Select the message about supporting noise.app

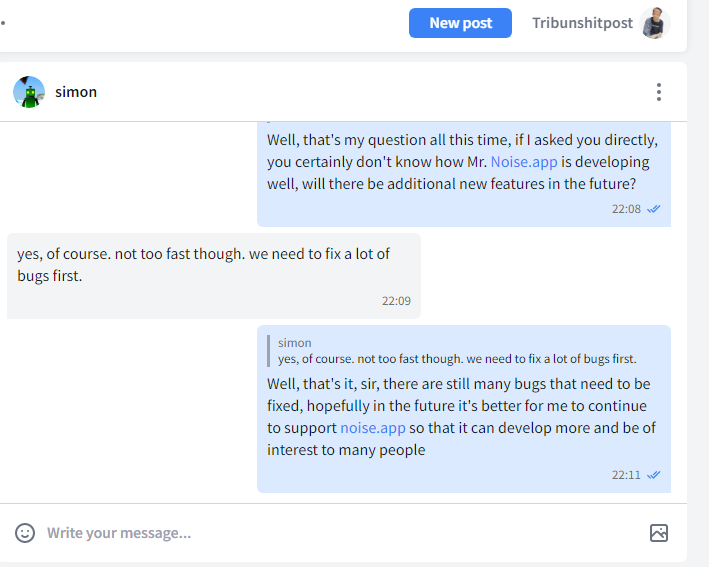pos(464,409)
